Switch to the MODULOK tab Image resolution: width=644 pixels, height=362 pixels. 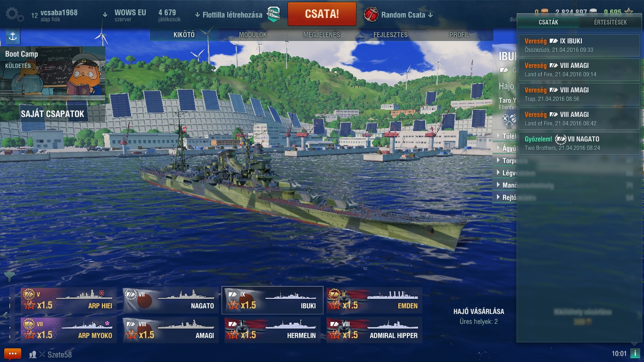coord(253,35)
